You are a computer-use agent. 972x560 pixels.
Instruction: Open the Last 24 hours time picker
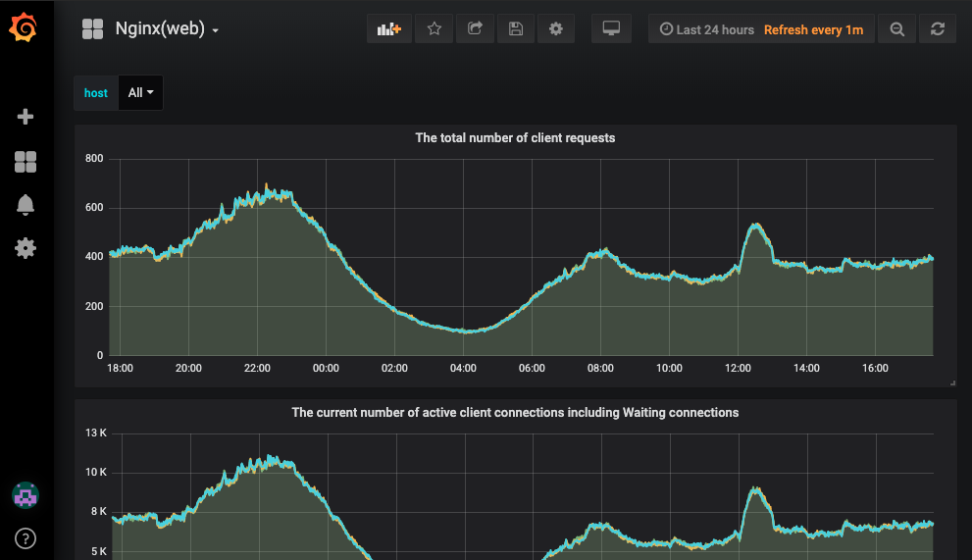click(707, 29)
